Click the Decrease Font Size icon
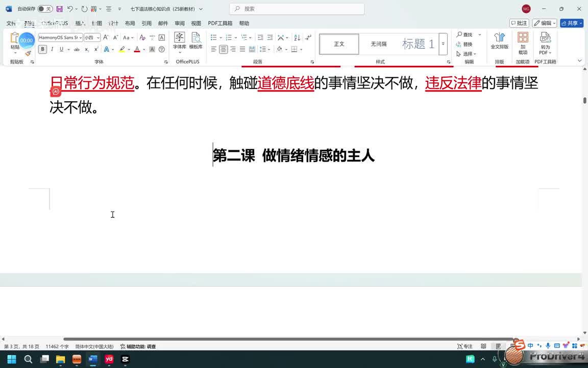The height and width of the screenshot is (368, 588). point(115,37)
